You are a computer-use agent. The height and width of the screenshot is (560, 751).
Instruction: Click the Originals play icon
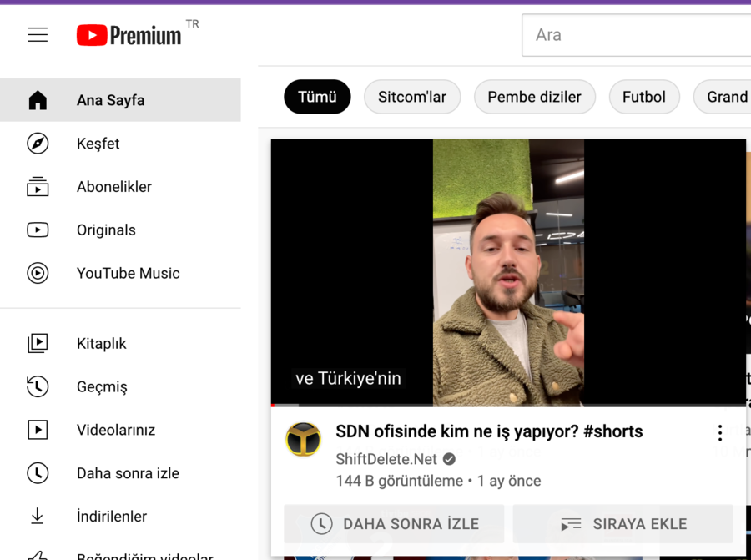click(38, 230)
